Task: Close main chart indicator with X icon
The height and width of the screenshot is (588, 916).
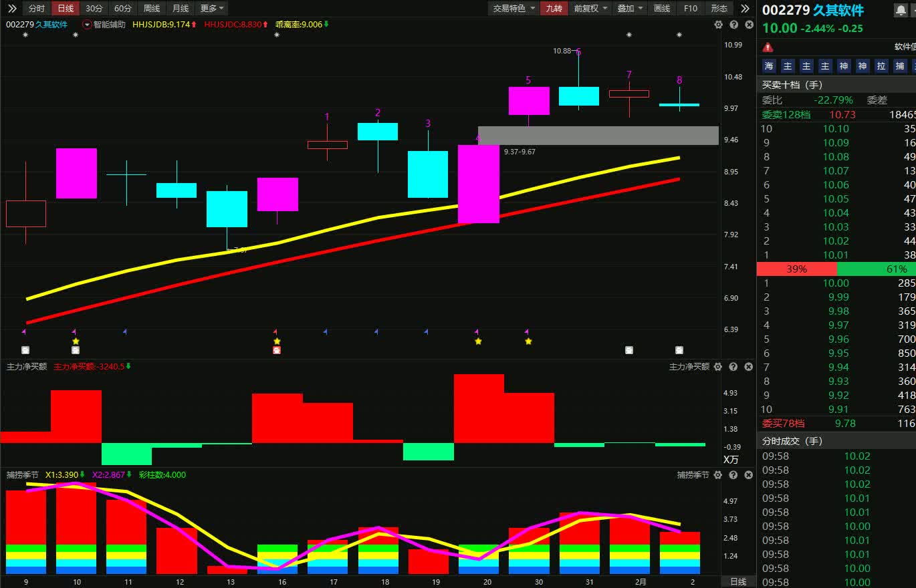Action: [x=749, y=25]
